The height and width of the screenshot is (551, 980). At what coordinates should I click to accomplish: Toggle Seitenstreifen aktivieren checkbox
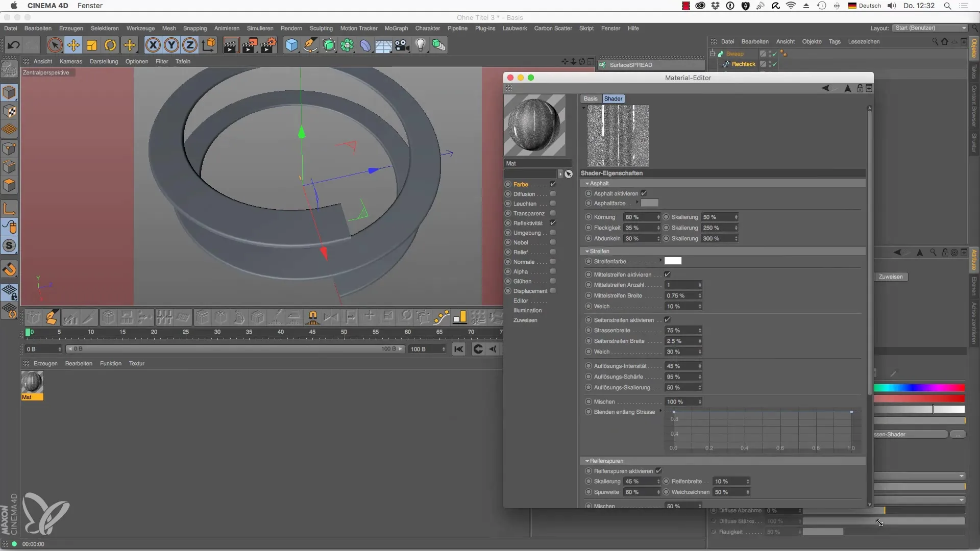coord(667,320)
